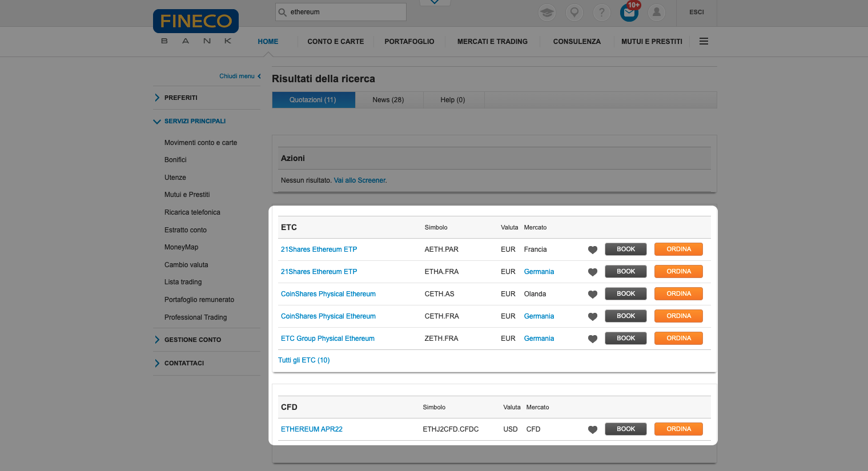Click the search magnifier icon
This screenshot has height=471, width=868.
[x=282, y=12]
